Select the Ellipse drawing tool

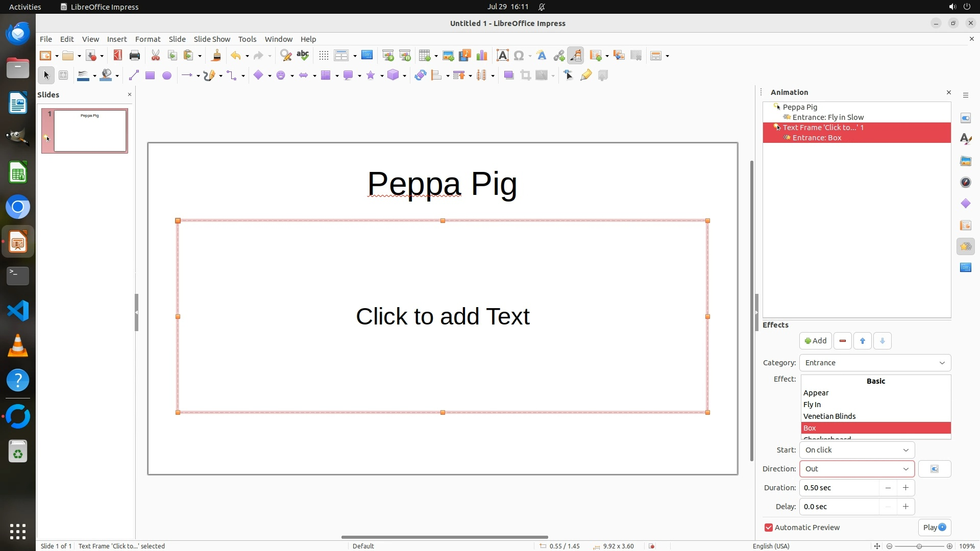coord(166,76)
